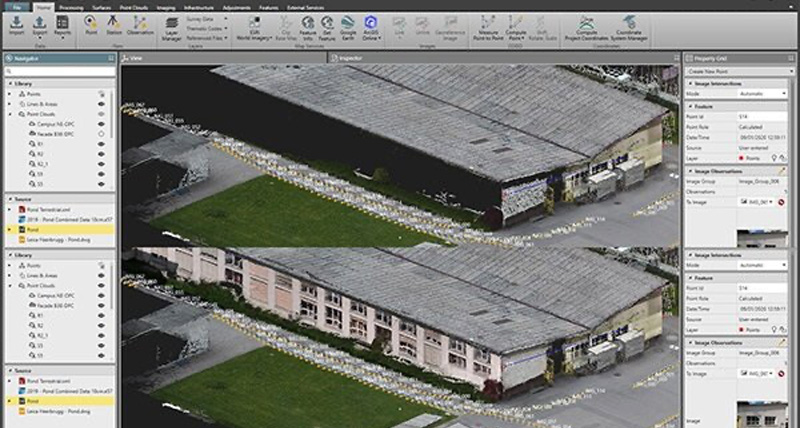This screenshot has height=428, width=800.
Task: Hide the R1 point cloud in upper Library
Action: pos(102,143)
